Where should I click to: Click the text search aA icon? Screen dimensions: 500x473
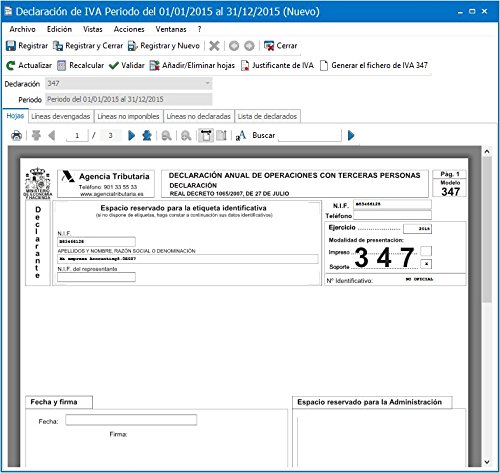coord(240,136)
